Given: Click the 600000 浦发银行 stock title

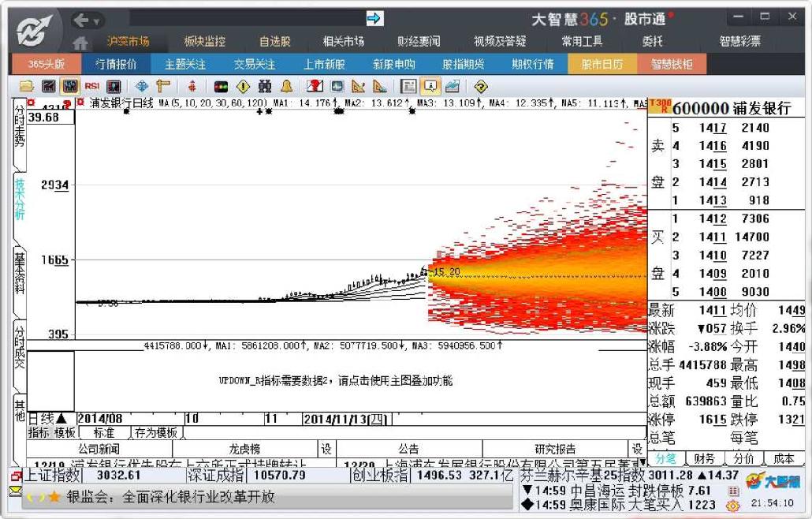Looking at the screenshot, I should [x=732, y=108].
